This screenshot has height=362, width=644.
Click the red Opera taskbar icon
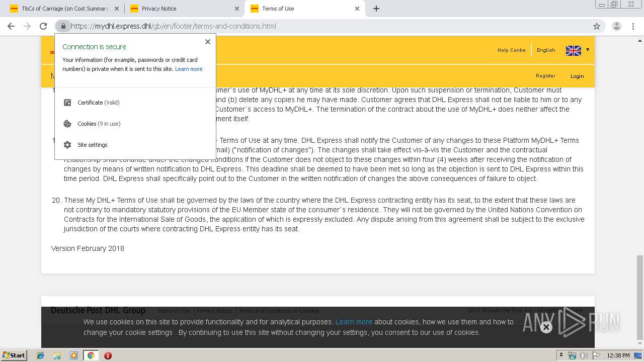pos(108,355)
